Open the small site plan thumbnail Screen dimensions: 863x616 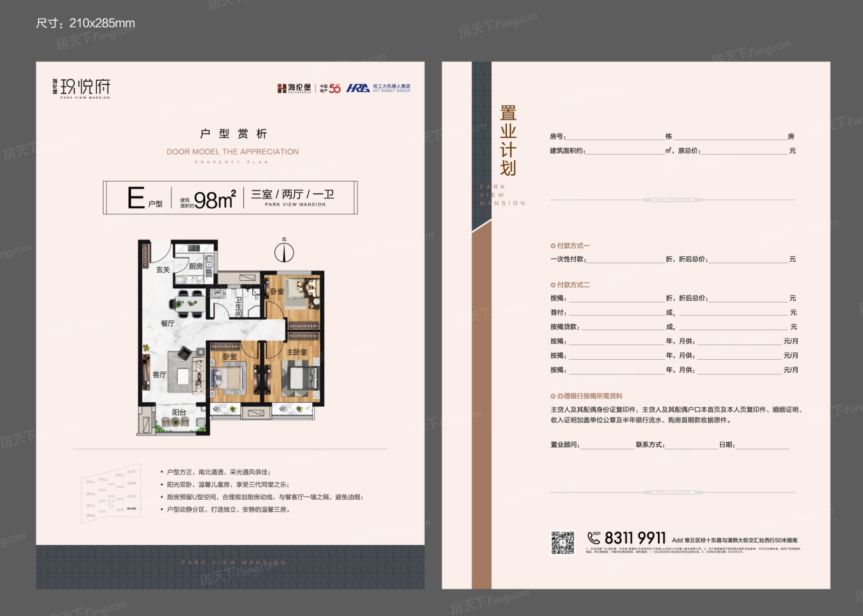point(112,494)
